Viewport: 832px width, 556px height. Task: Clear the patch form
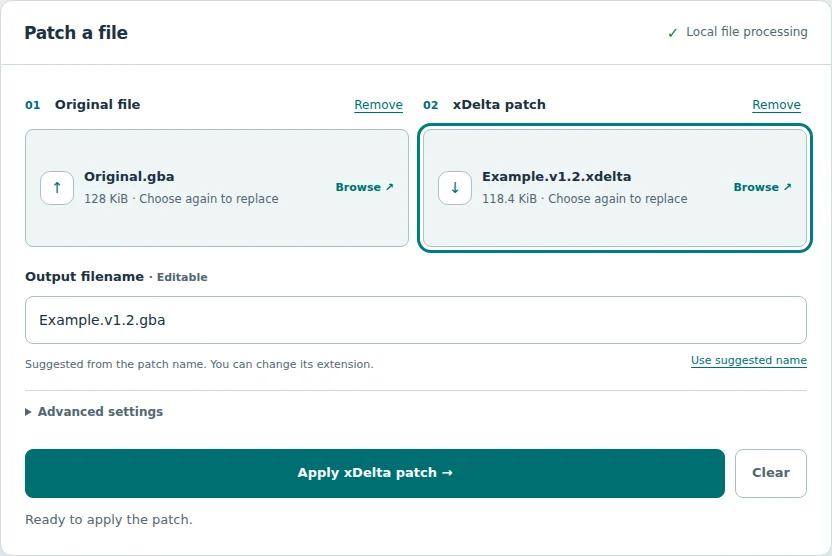click(770, 473)
